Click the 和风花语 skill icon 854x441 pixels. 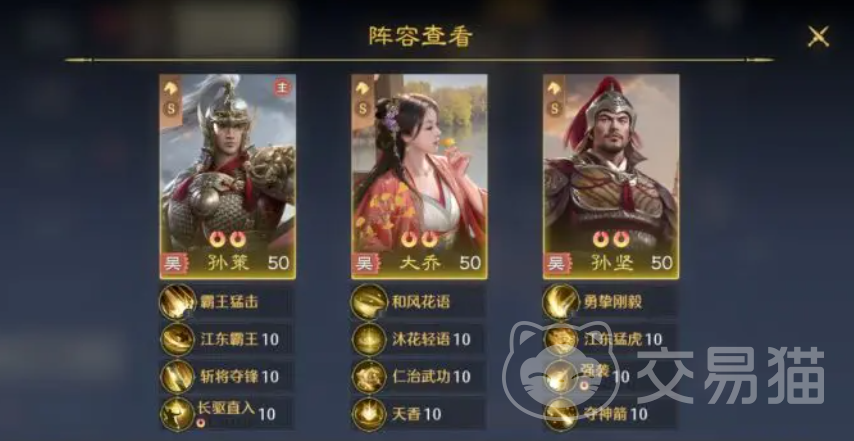click(x=369, y=302)
